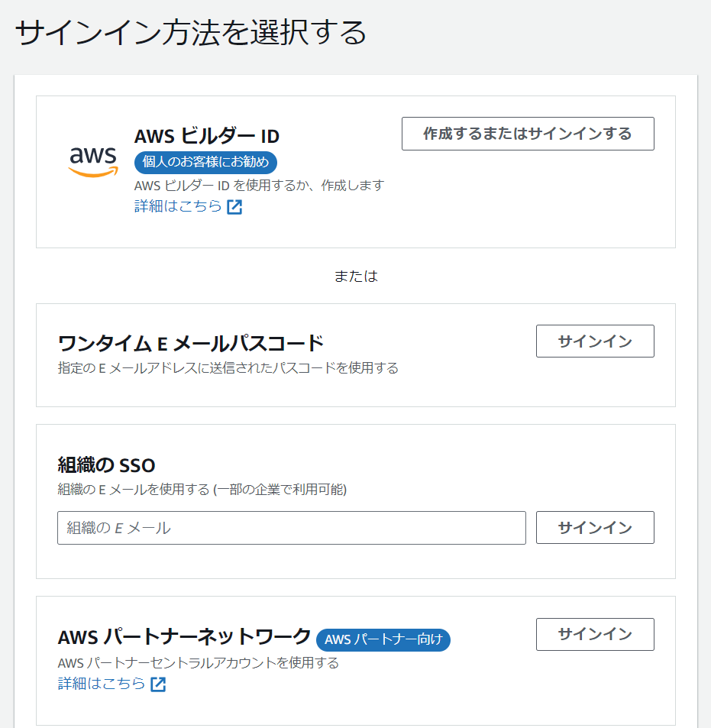The image size is (711, 728).
Task: Click the 組織の SSO heading
Action: coord(107,464)
